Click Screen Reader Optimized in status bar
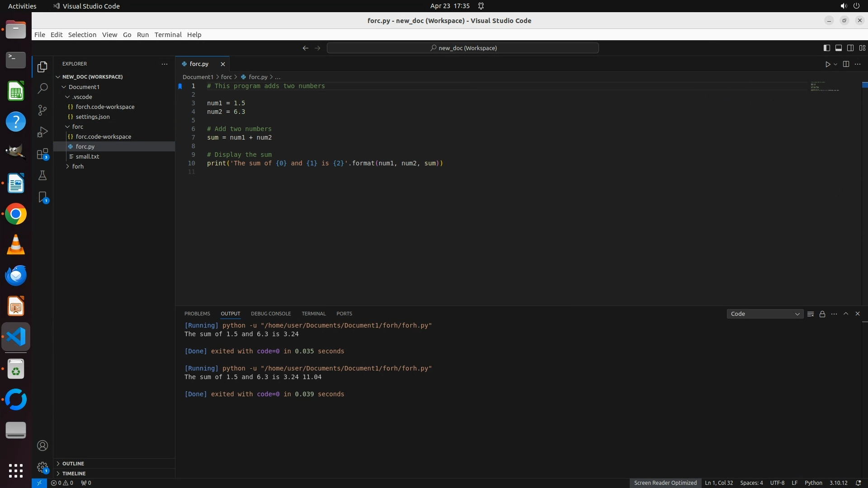 (x=665, y=483)
